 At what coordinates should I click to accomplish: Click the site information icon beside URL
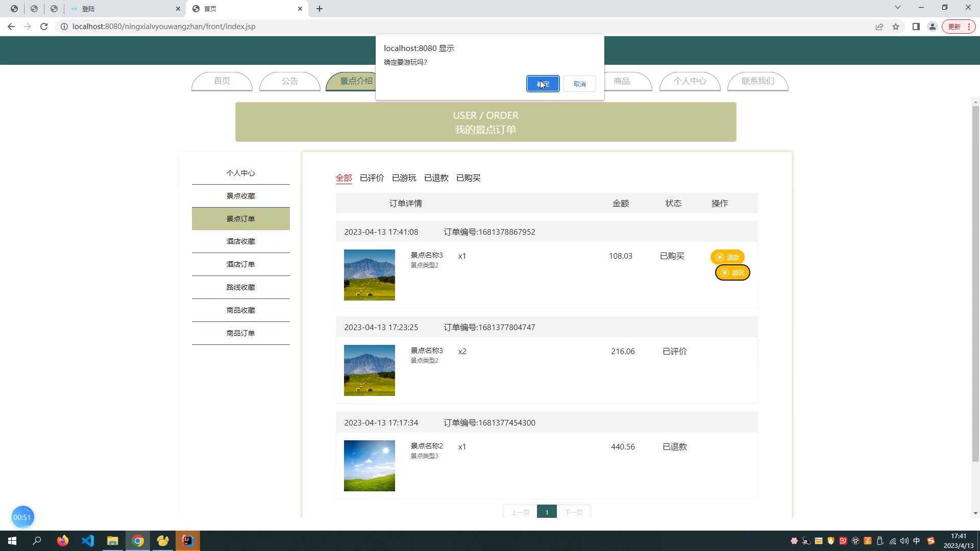tap(64, 27)
